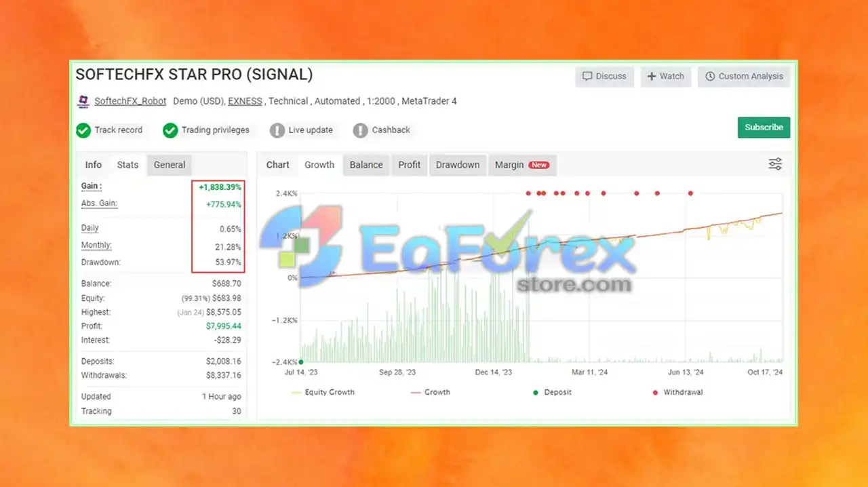Image resolution: width=868 pixels, height=487 pixels.
Task: Click the highest balance $8,575.05
Action: tap(224, 313)
